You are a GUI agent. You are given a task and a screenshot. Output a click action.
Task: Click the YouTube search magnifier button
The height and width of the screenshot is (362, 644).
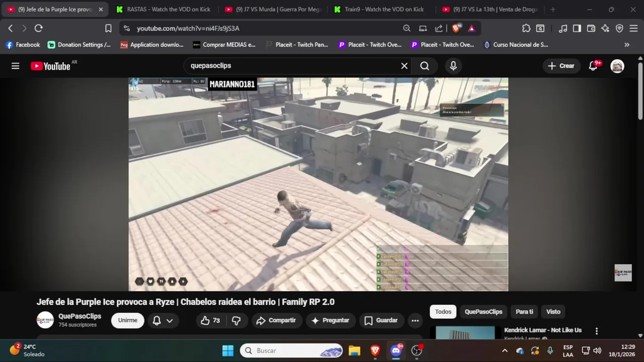(x=425, y=66)
